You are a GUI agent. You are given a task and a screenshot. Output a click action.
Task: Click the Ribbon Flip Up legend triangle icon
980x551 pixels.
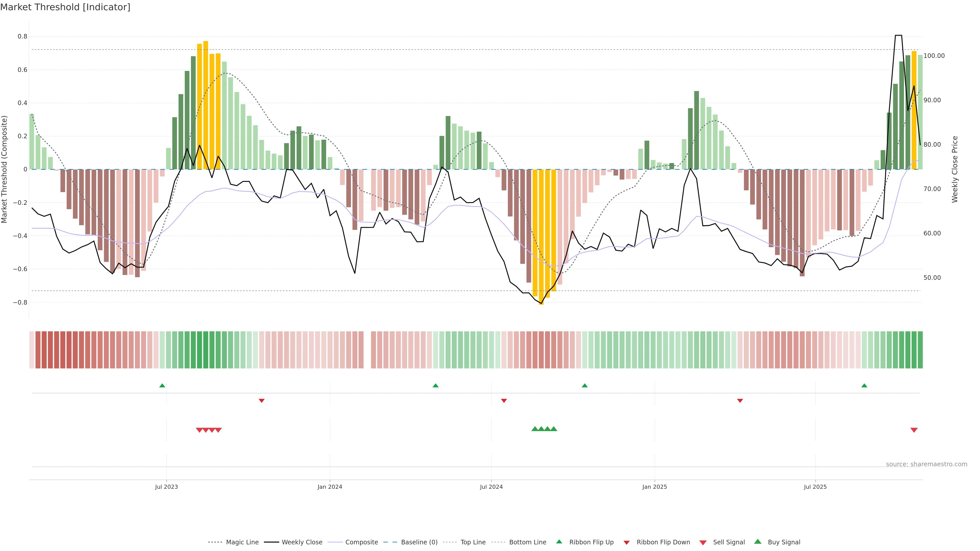click(x=559, y=542)
